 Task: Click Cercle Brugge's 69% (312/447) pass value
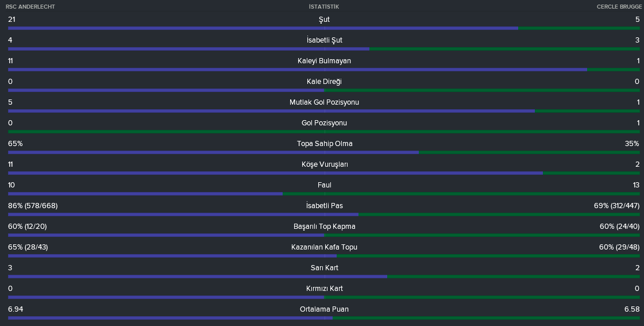616,206
